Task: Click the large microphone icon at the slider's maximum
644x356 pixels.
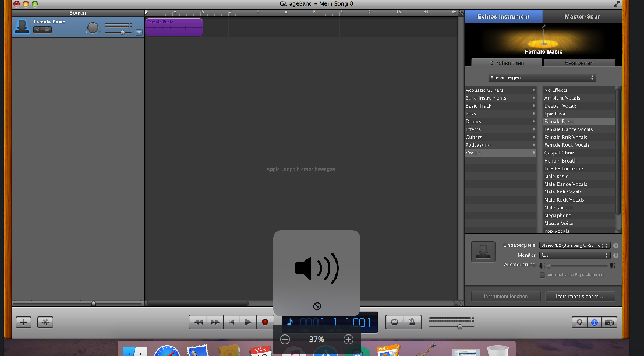Action: (x=612, y=266)
